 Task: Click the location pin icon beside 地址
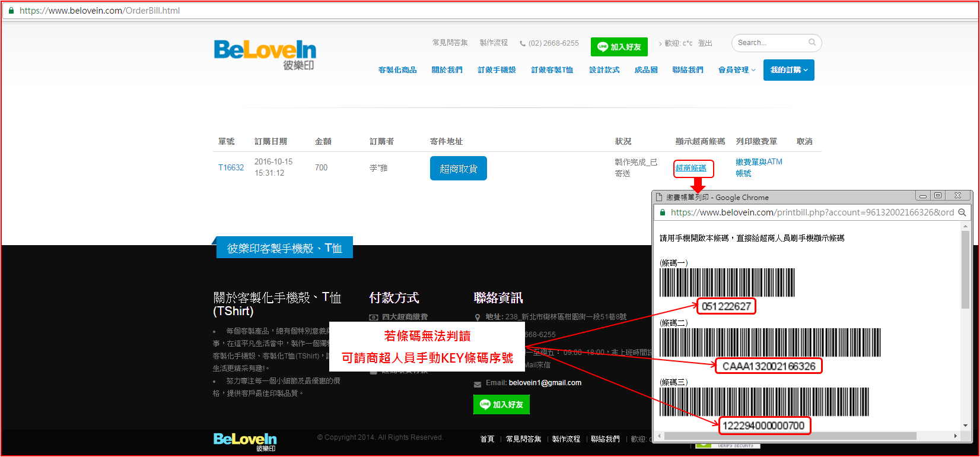[x=478, y=318]
